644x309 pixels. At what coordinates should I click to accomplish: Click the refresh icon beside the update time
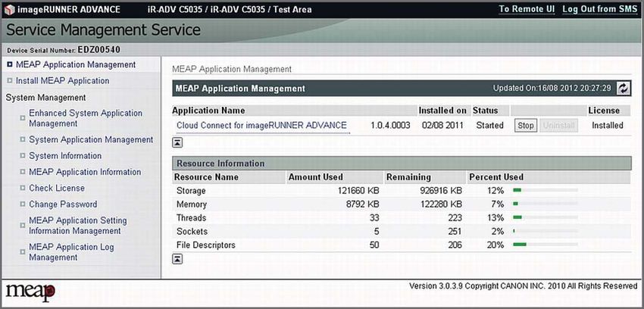click(624, 88)
